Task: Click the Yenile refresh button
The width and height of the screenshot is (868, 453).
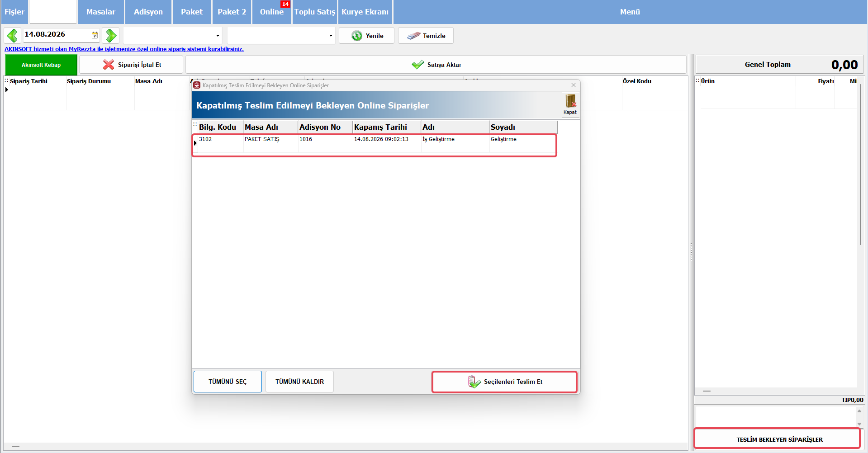Action: coord(366,36)
